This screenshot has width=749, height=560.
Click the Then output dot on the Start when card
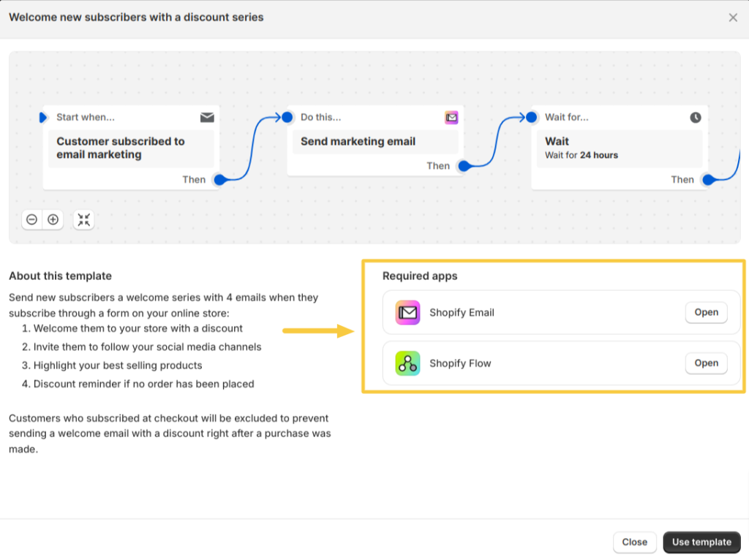[219, 180]
